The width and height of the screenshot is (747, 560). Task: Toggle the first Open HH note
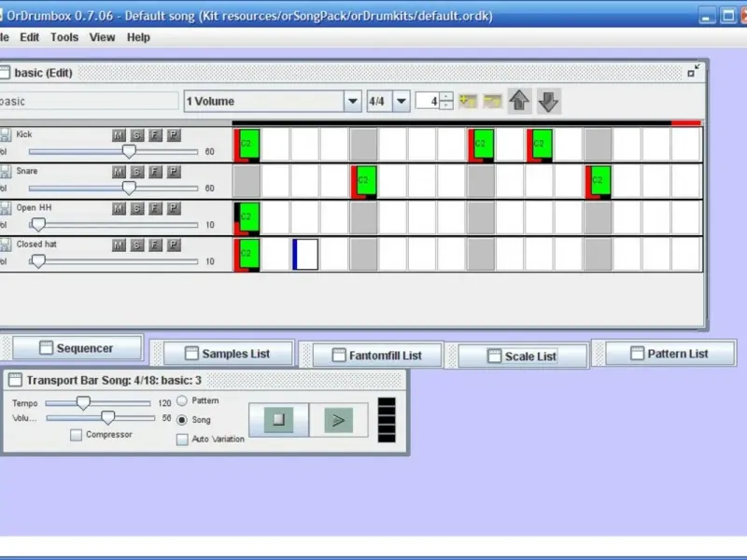point(247,218)
